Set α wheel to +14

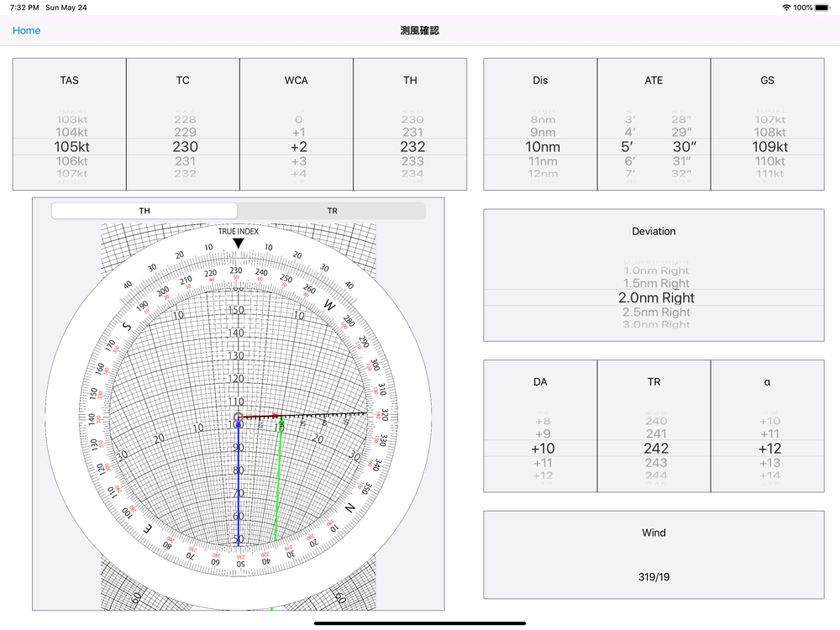point(769,475)
